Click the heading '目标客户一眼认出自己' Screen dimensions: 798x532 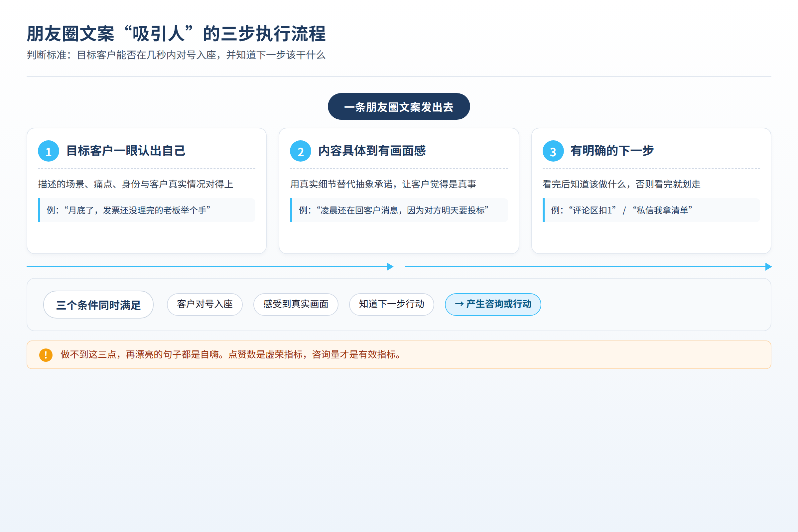click(126, 151)
